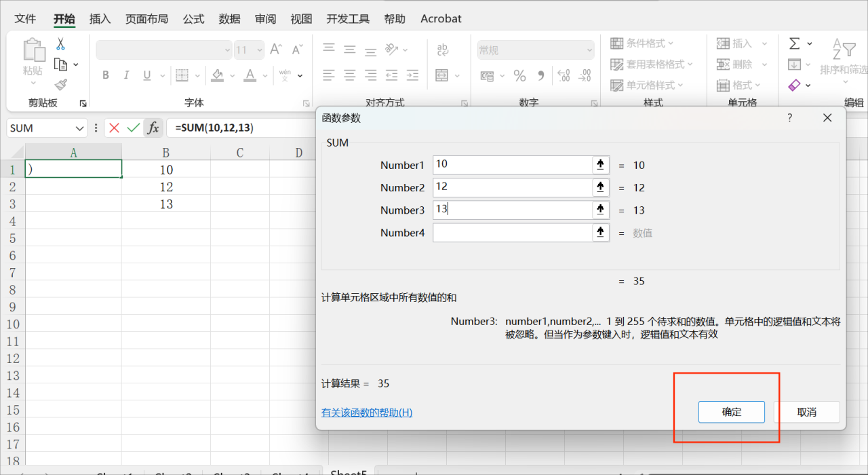Click the increase indent icon
Screen dimensions: 868x475
[412, 75]
